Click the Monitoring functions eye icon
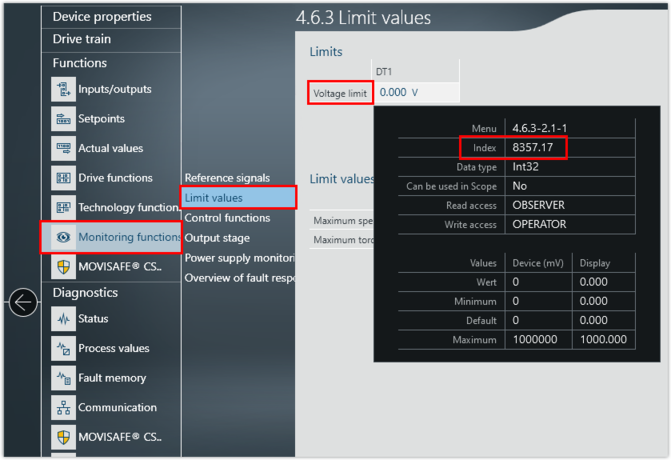Image resolution: width=671 pixels, height=460 pixels. [x=64, y=237]
